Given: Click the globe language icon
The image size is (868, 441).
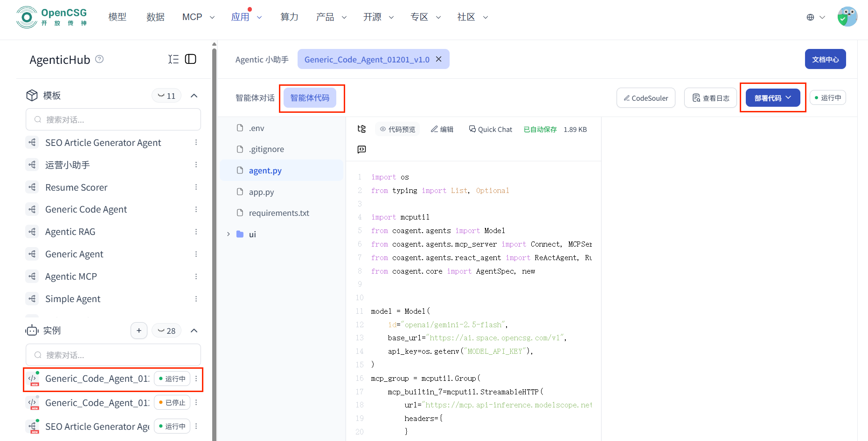Looking at the screenshot, I should click(810, 17).
